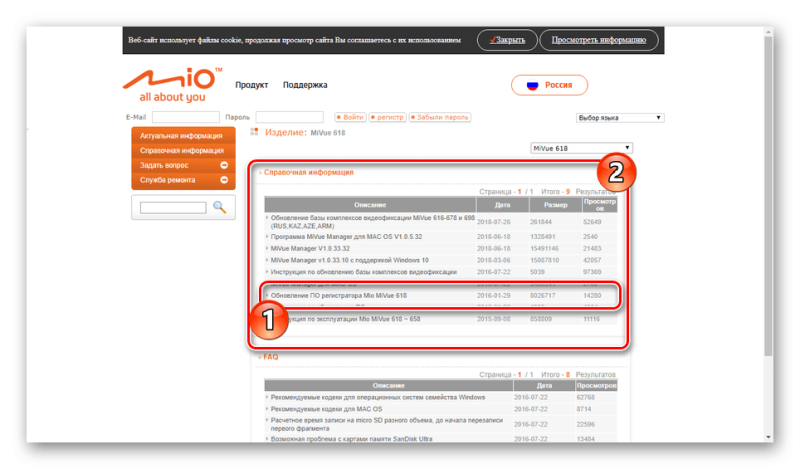
Task: Focus the E-Mail input field
Action: 186,117
